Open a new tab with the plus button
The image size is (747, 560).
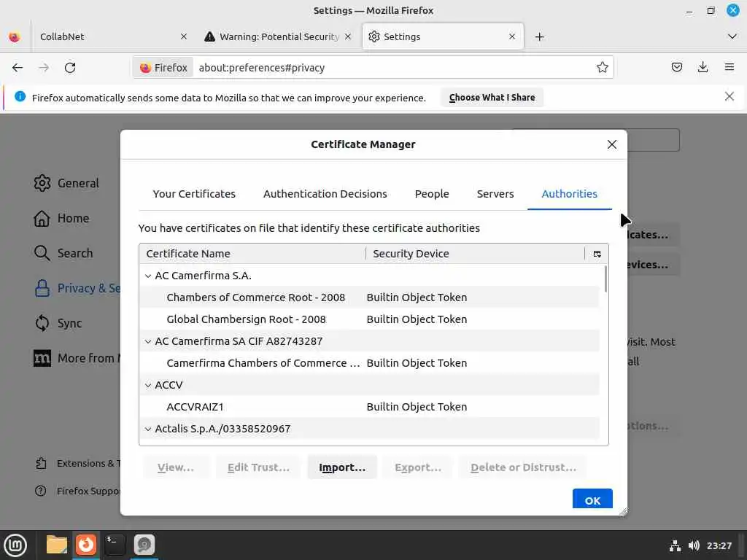point(539,36)
